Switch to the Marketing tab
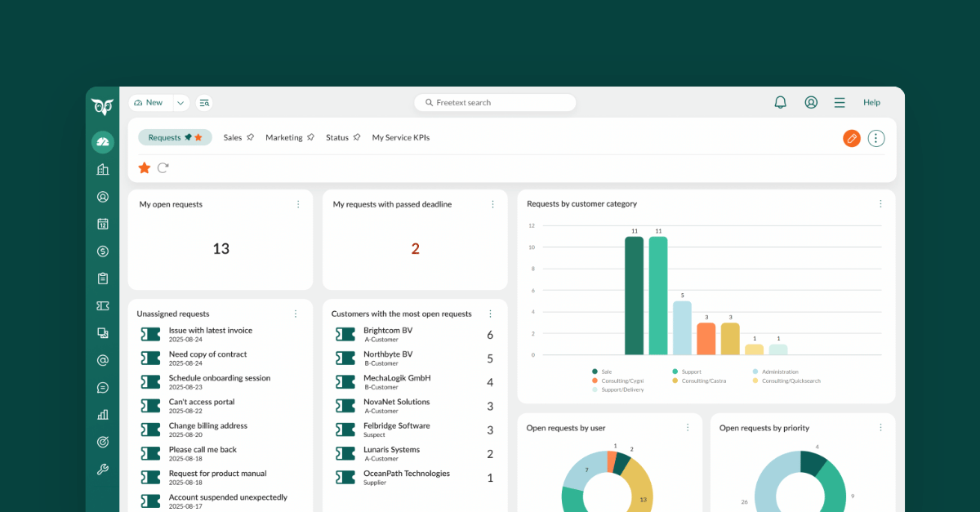 click(284, 137)
